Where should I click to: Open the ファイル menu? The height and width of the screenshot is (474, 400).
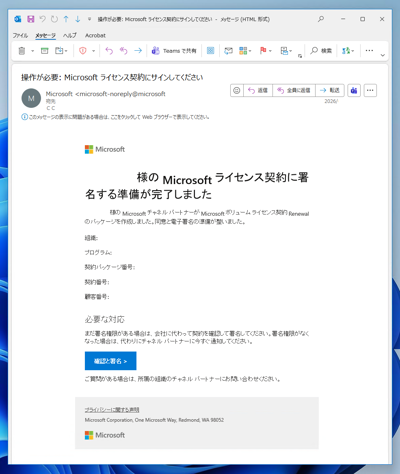click(x=20, y=35)
